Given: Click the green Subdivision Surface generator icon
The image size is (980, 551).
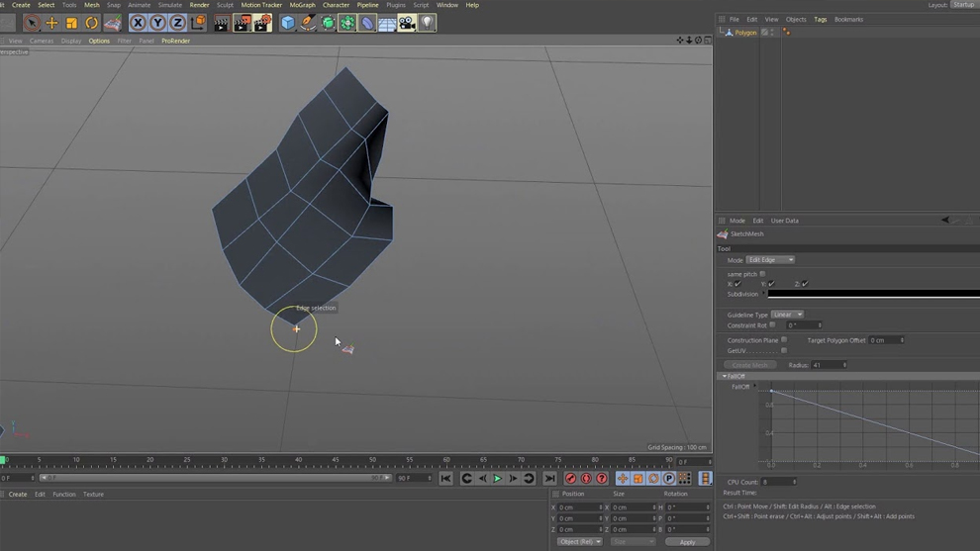Looking at the screenshot, I should click(328, 23).
